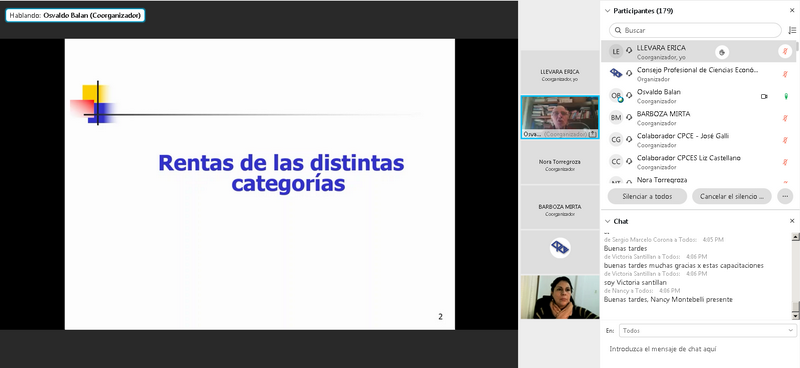The width and height of the screenshot is (800, 368).
Task: Open the participant sort options icon
Action: click(792, 30)
